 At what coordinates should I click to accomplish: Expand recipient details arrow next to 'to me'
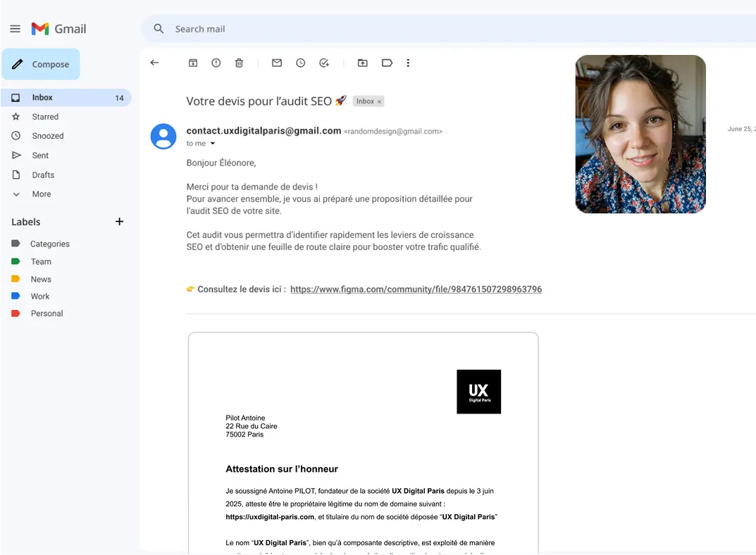(213, 144)
